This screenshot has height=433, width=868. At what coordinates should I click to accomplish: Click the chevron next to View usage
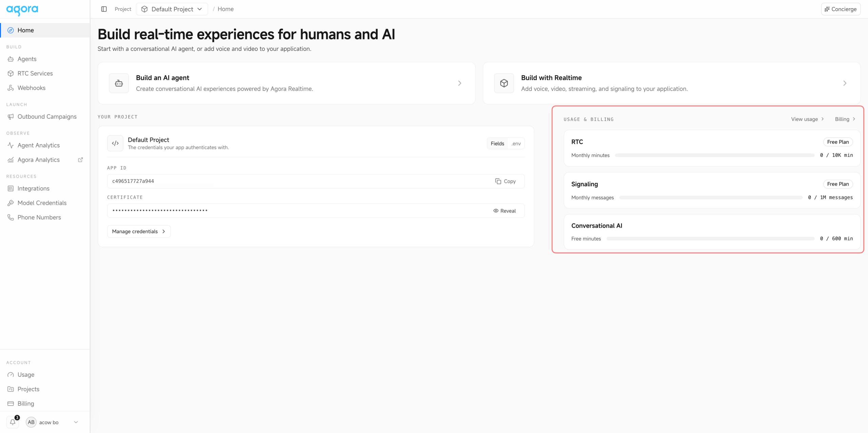click(x=822, y=119)
